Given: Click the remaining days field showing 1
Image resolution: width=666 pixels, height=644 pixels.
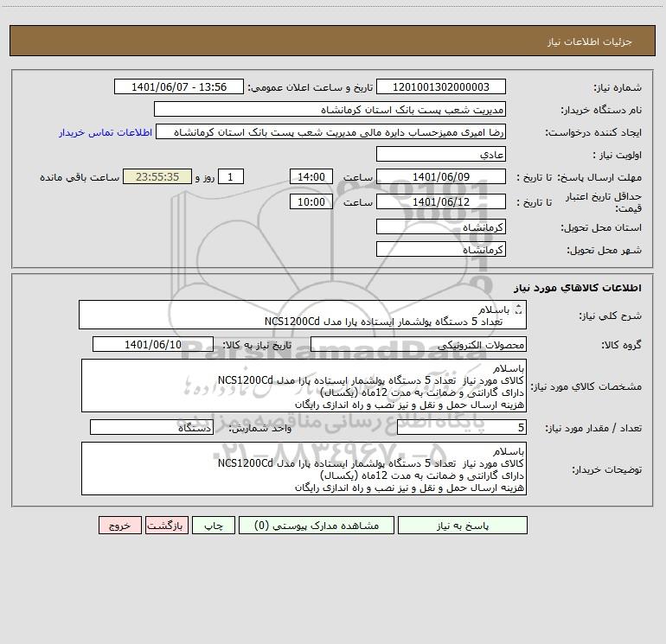Looking at the screenshot, I should [231, 176].
